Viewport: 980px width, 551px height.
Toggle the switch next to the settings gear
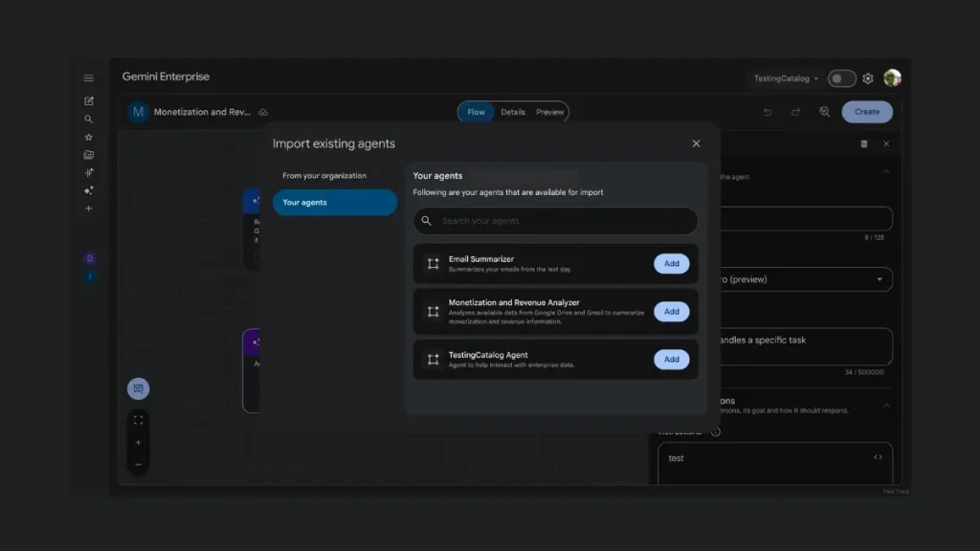pyautogui.click(x=840, y=78)
